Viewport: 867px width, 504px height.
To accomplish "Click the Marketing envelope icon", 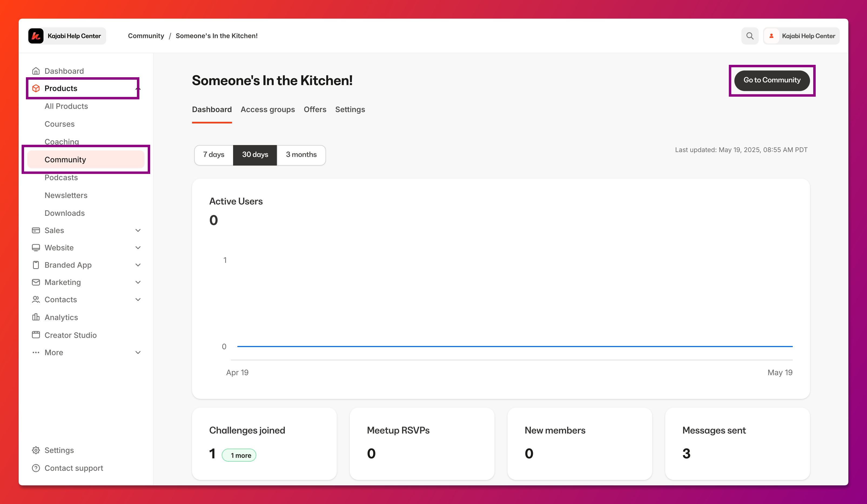I will (36, 282).
